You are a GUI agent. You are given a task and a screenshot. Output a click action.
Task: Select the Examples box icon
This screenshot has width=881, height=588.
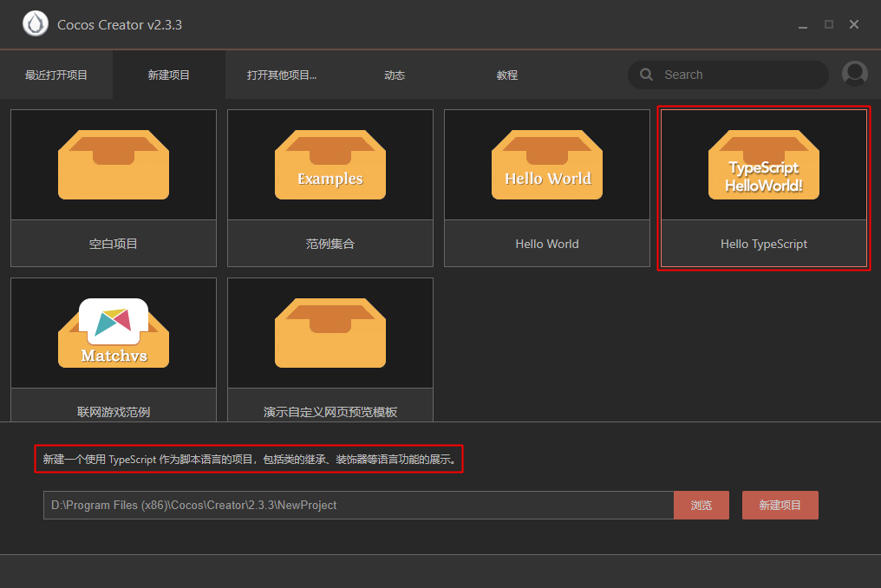330,165
